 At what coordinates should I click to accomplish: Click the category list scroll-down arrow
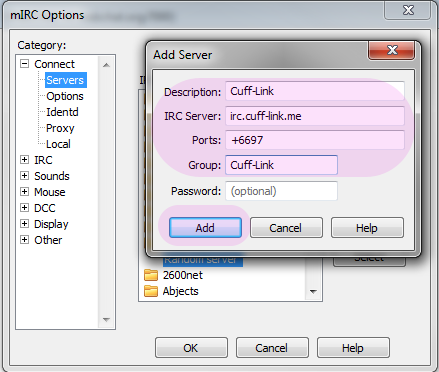pyautogui.click(x=106, y=320)
